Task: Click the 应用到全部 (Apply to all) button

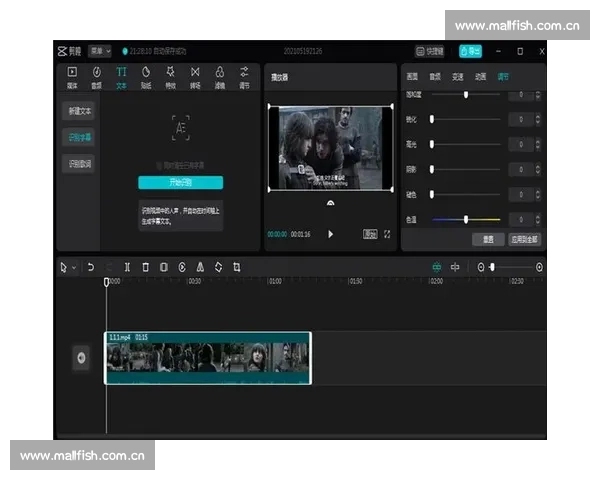Action: [x=525, y=240]
